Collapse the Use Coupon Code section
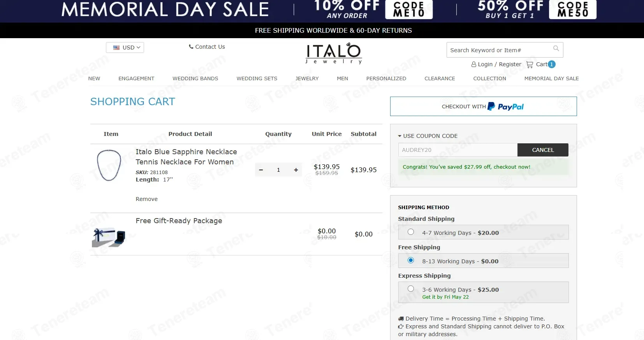Viewport: 644px width, 340px height. click(x=428, y=136)
